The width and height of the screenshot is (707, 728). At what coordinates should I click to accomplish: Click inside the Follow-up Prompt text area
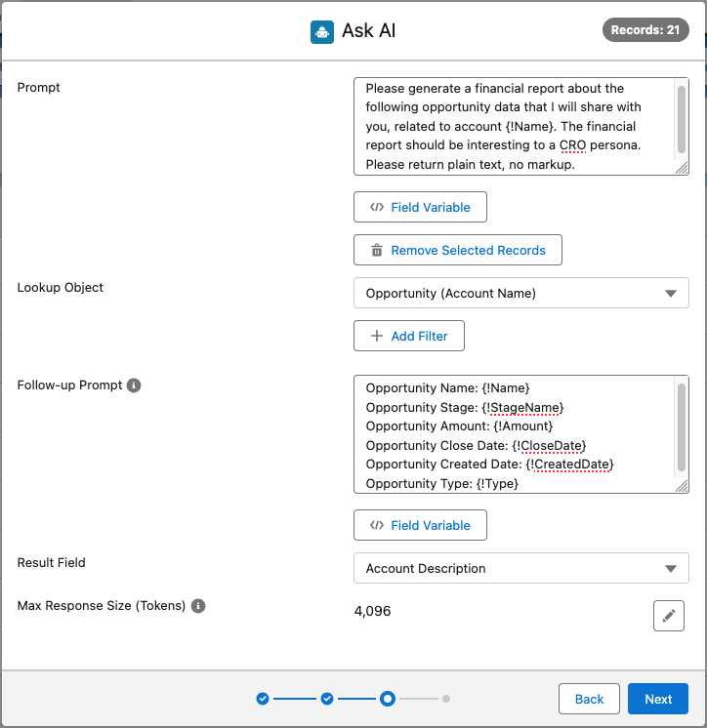coord(515,434)
